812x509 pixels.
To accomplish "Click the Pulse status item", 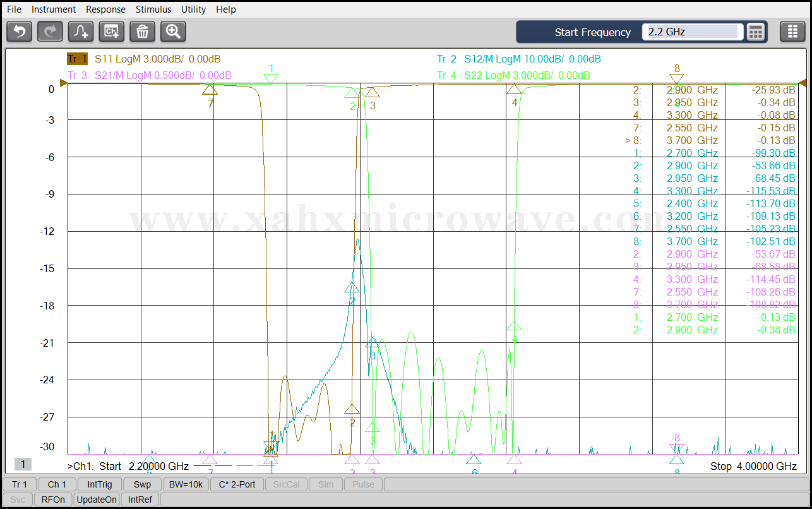I will point(363,484).
